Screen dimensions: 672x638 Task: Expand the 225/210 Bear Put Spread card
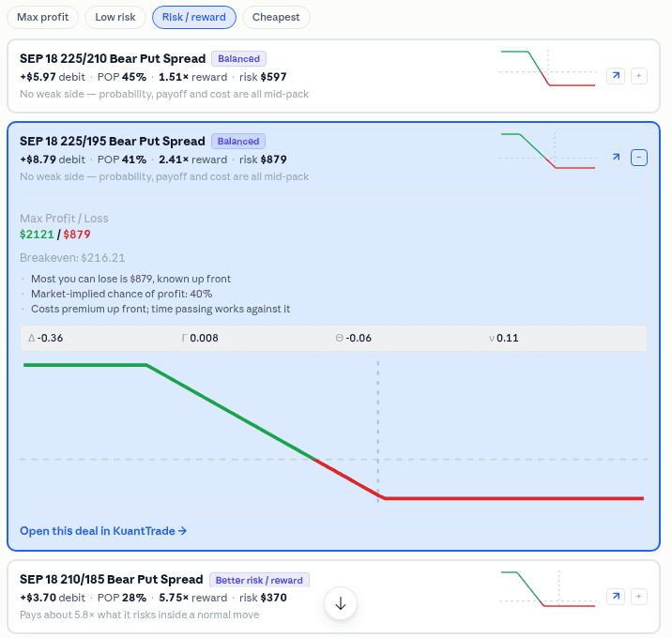[638, 76]
